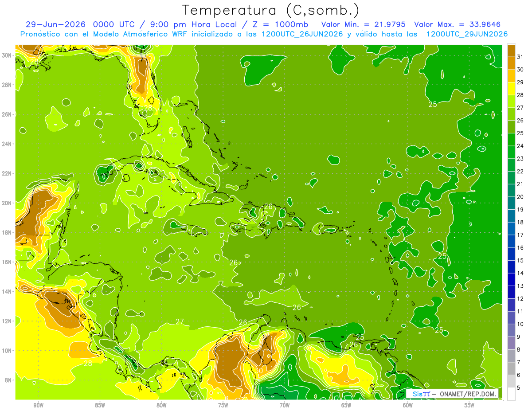Click legend label 24 on the color bar
Image resolution: width=532 pixels, height=411 pixels.
(x=520, y=146)
